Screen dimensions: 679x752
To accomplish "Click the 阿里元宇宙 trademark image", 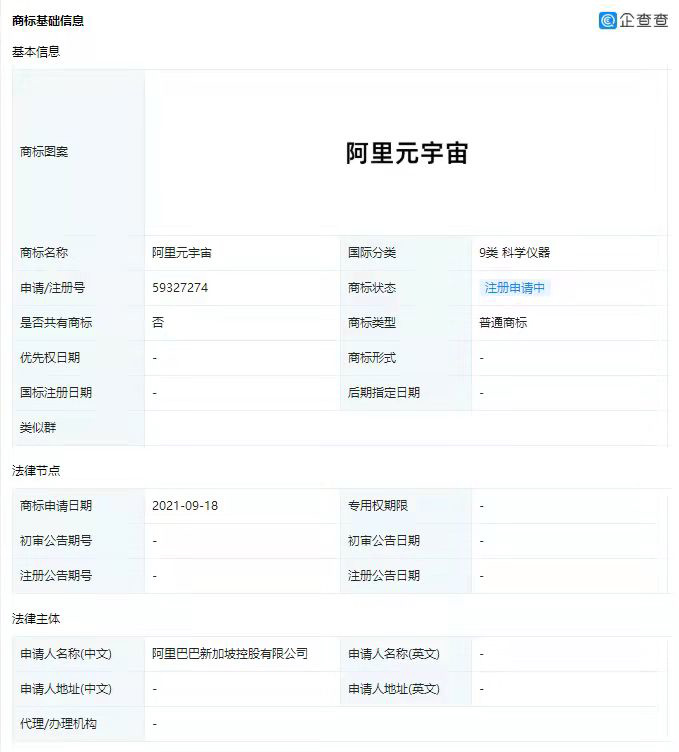I will pos(407,153).
